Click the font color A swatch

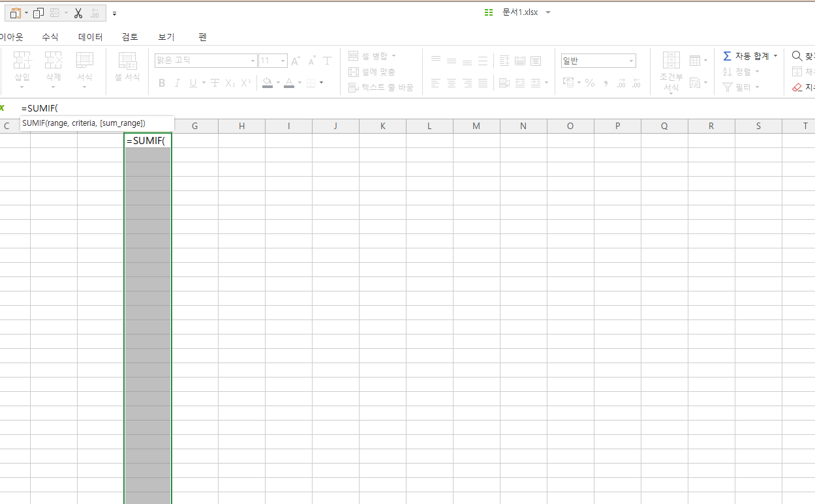[x=289, y=83]
